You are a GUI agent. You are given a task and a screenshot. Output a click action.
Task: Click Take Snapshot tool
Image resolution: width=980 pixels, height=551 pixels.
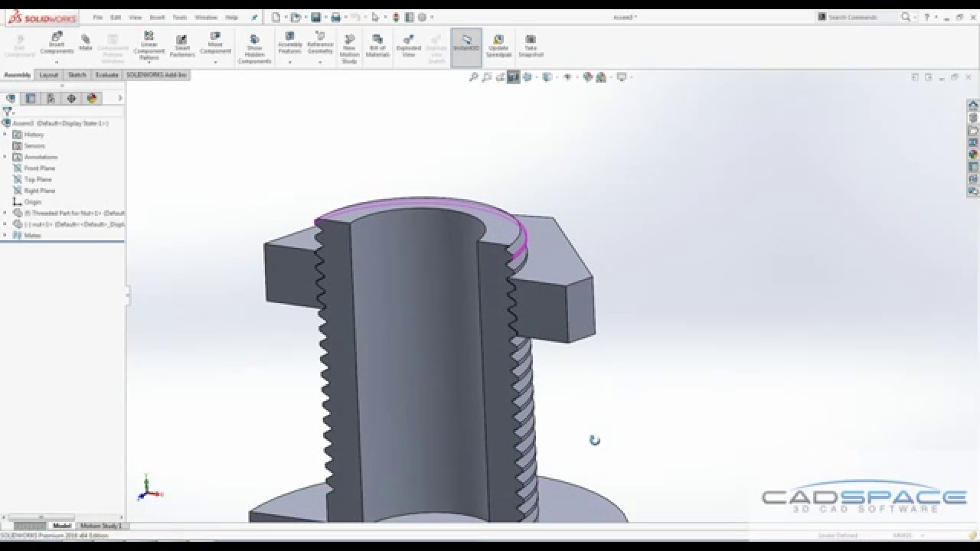[x=531, y=45]
